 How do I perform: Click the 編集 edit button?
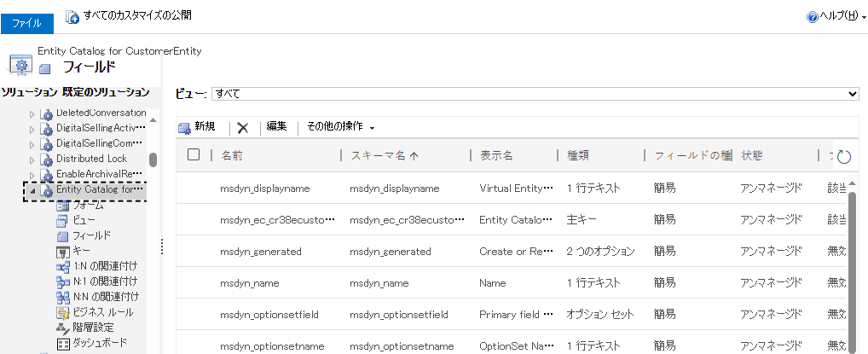[276, 126]
